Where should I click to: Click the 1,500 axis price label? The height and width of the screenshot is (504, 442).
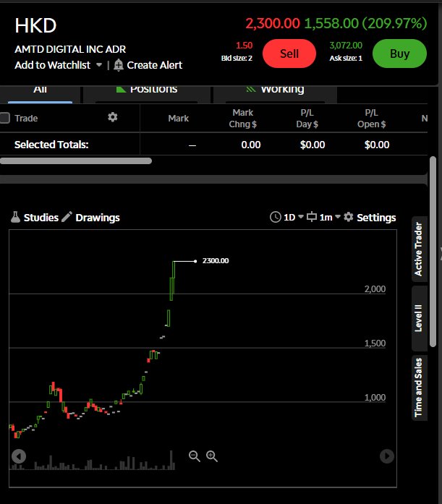[x=375, y=343]
